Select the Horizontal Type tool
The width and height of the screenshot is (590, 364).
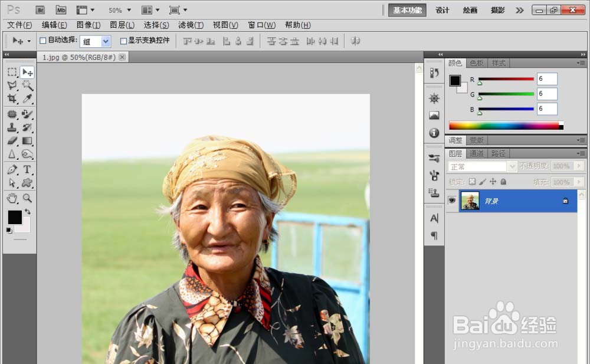(27, 169)
